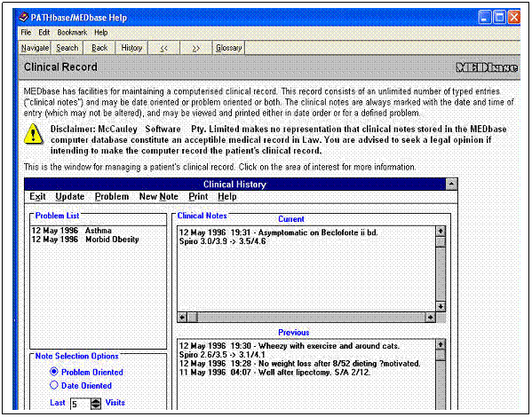Image resolution: width=532 pixels, height=417 pixels.
Task: Click Problem in Clinical History menu
Action: point(112,197)
